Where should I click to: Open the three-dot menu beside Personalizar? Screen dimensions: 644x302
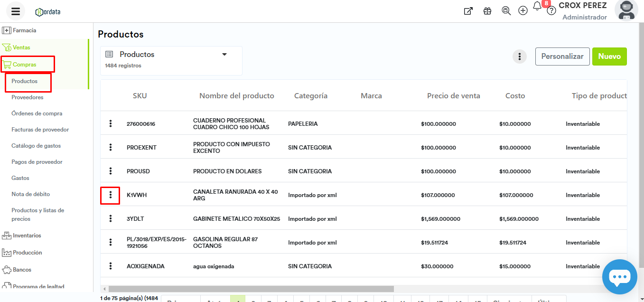pos(520,57)
